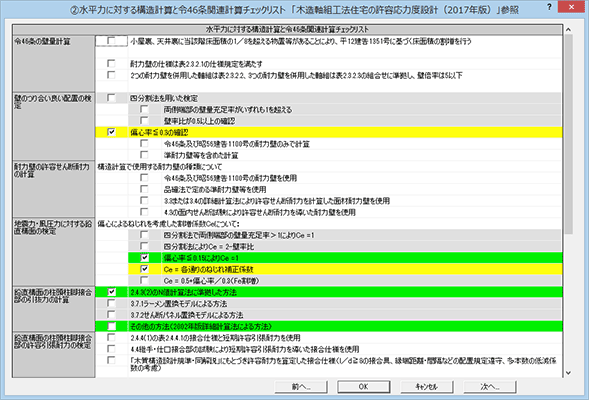Click the help question mark icon
589x400 pixels.
click(550, 7)
